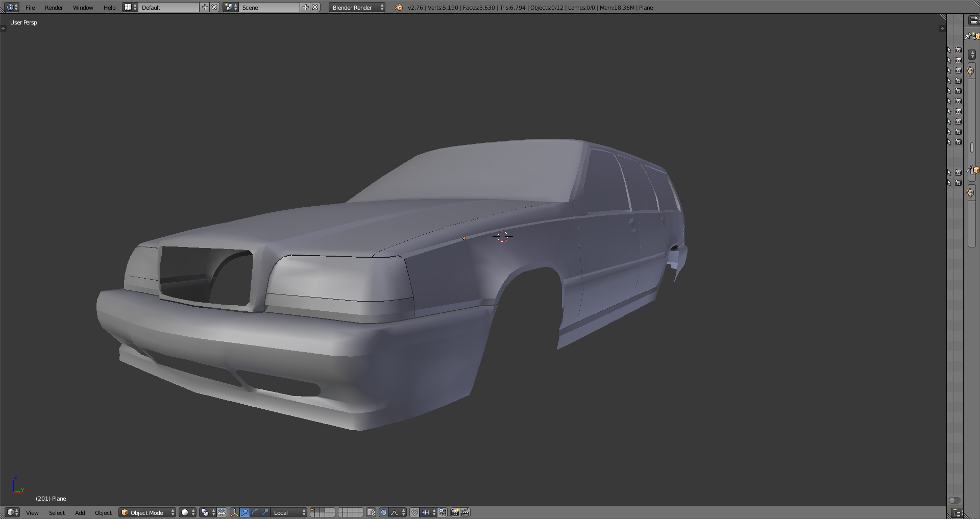Toggle the pin icon in Properties header
This screenshot has height=519, width=980.
(x=968, y=36)
